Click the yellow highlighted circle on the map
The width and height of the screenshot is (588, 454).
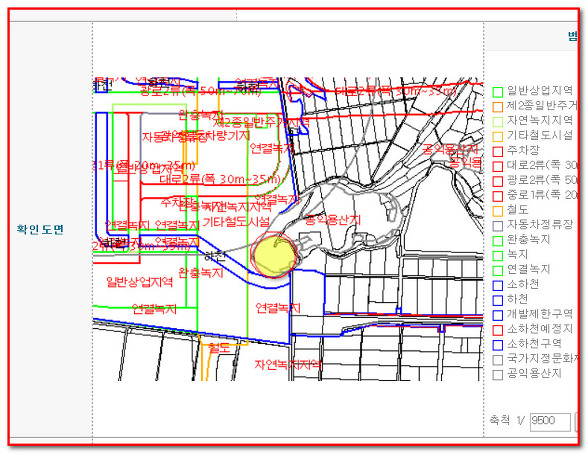click(274, 257)
